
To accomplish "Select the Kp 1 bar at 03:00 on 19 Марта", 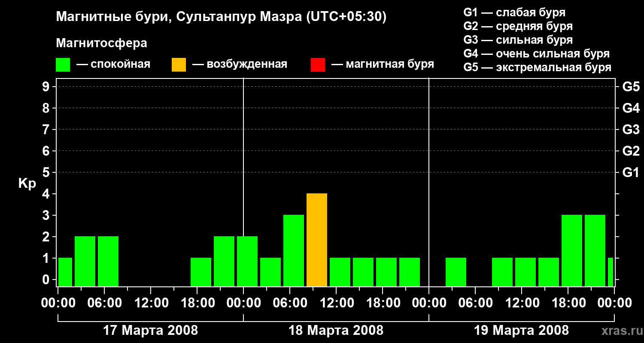I will point(456,272).
